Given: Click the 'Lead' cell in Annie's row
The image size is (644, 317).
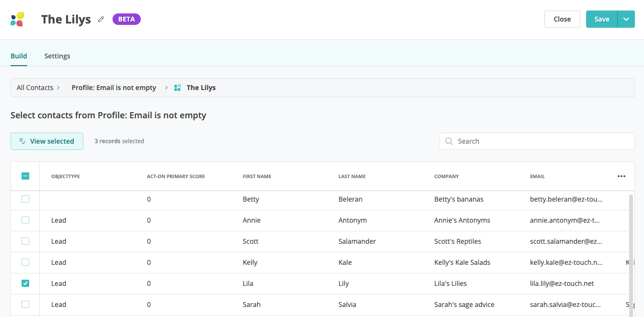Looking at the screenshot, I should click(58, 220).
